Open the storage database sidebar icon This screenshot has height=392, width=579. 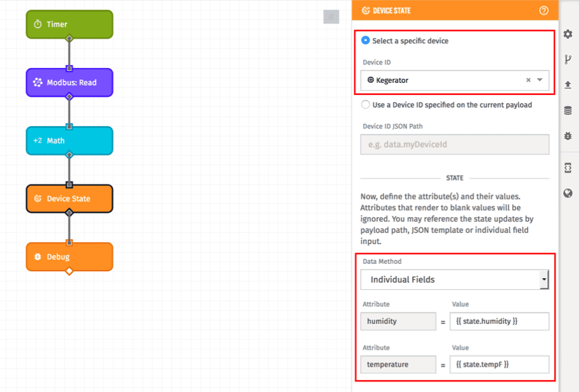(x=568, y=110)
